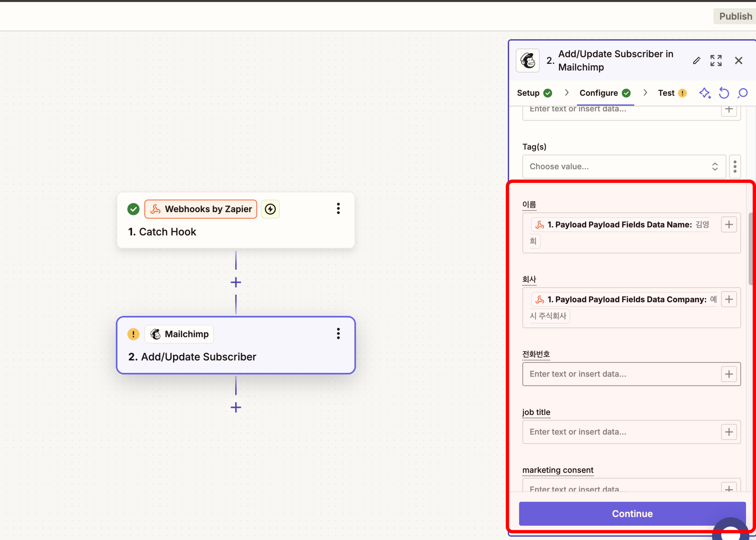The height and width of the screenshot is (540, 756).
Task: Click the search magnifier icon in panel
Action: [742, 93]
